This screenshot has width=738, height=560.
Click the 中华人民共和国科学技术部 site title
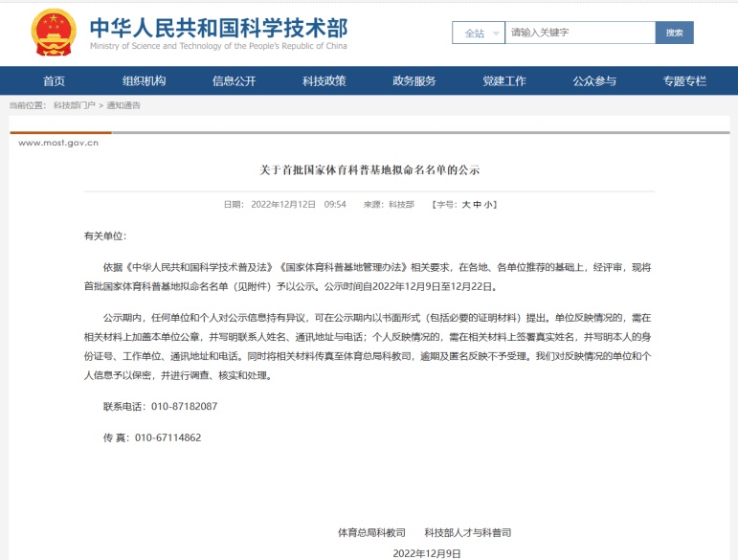(218, 27)
